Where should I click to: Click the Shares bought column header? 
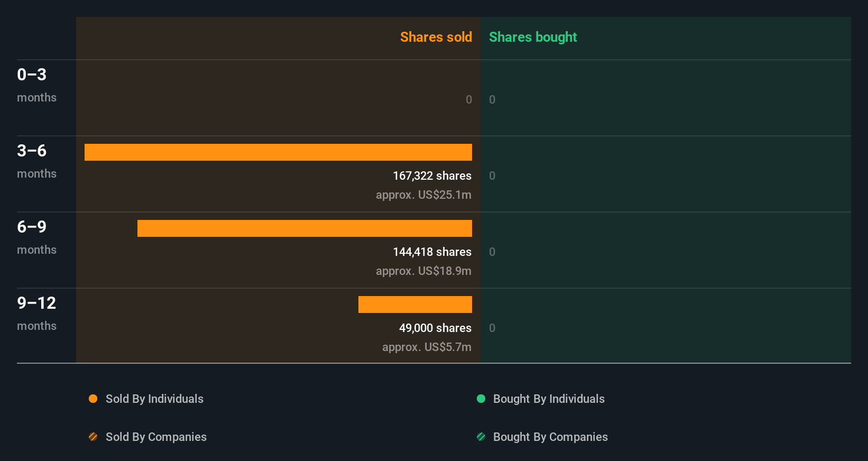click(533, 37)
